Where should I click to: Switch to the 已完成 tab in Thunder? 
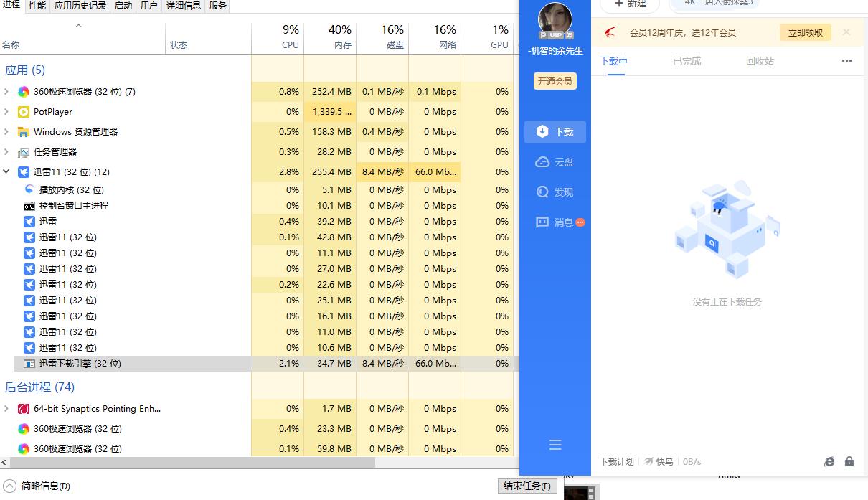[687, 61]
